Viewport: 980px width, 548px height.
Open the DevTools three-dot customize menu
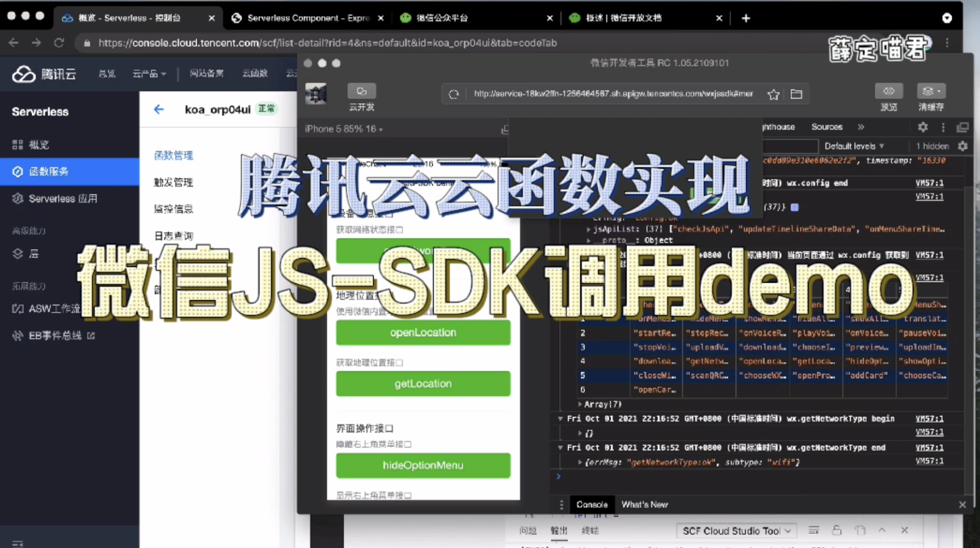(x=943, y=127)
